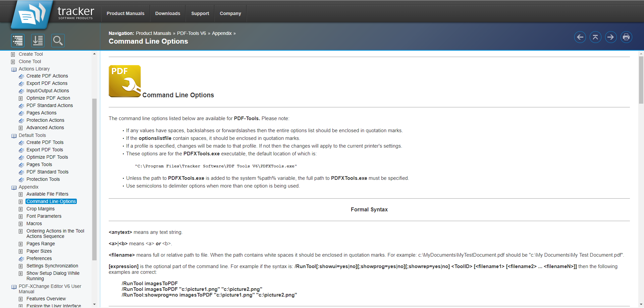
Task: Click the sidebar scrollbar thumb
Action: coord(94,179)
